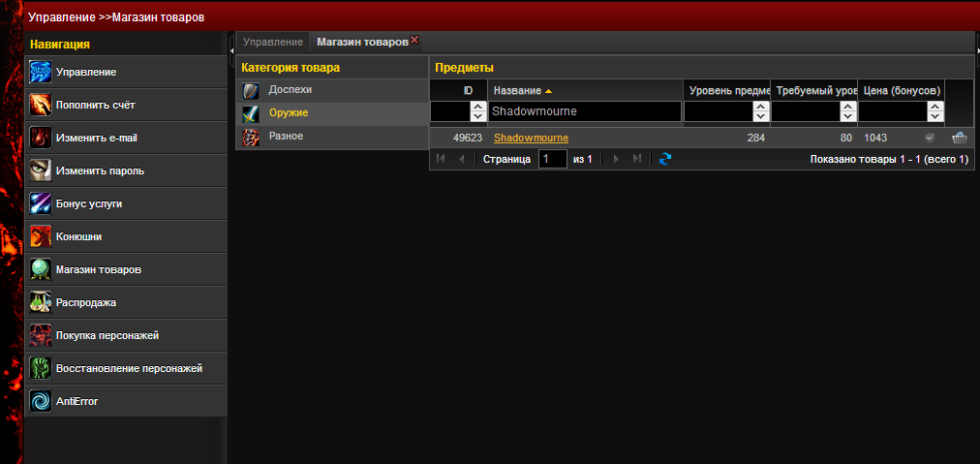Switch to the Управление tab
Image resolution: width=980 pixels, height=464 pixels.
click(273, 42)
